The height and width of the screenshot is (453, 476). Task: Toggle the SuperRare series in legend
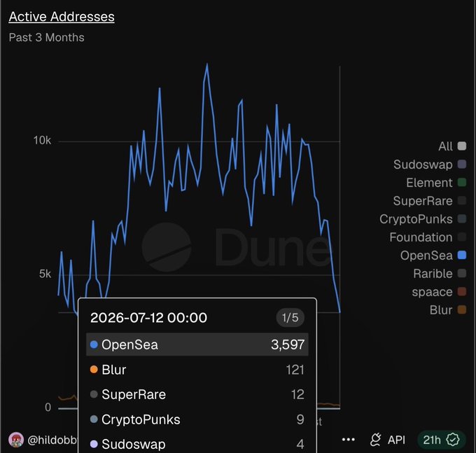pos(430,201)
